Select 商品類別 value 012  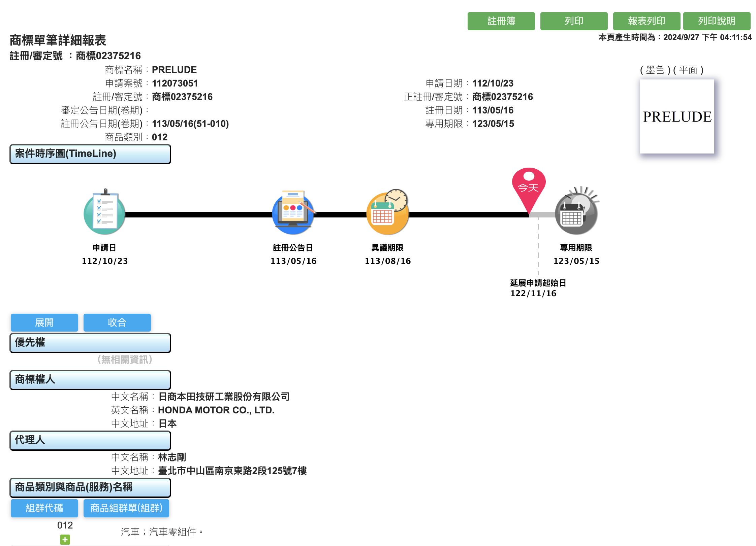point(160,137)
